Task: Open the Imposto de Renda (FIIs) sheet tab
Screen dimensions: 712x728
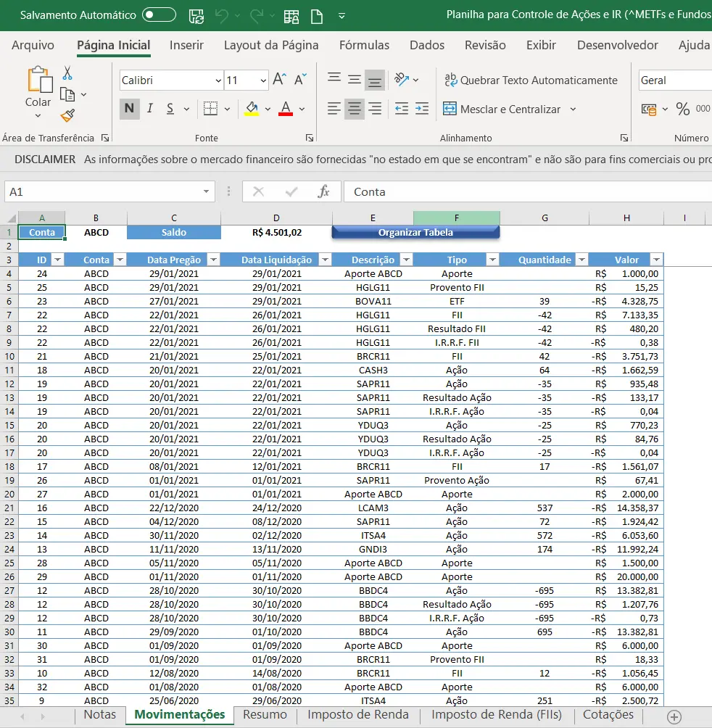Action: (x=497, y=714)
